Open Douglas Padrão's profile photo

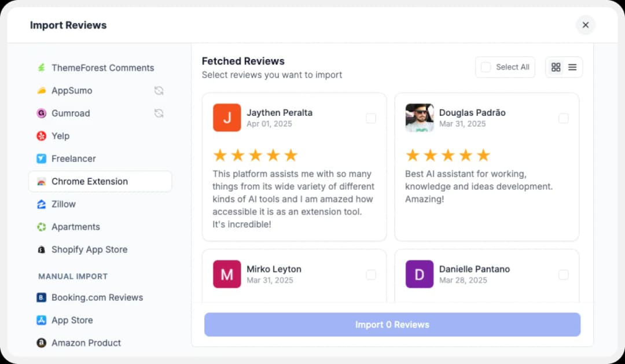tap(420, 117)
